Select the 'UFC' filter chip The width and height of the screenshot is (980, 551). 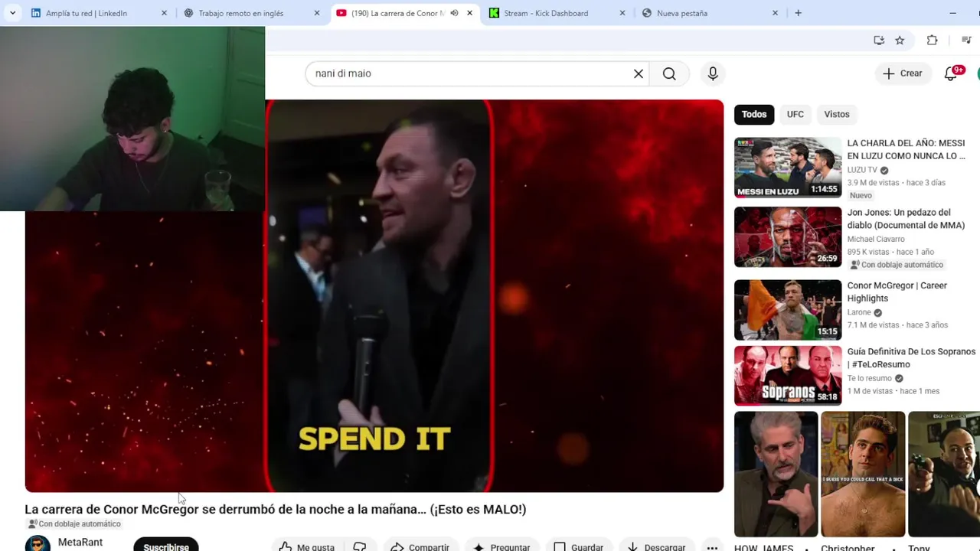[x=795, y=114]
